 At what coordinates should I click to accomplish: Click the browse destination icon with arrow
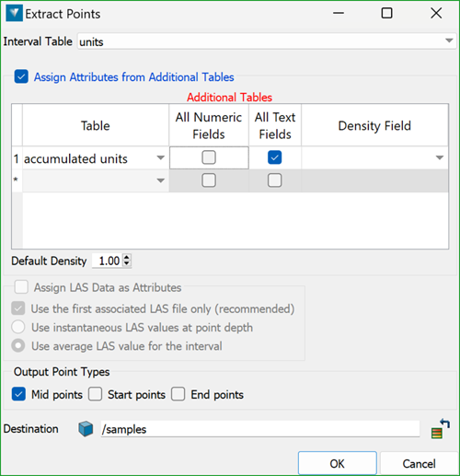click(440, 429)
